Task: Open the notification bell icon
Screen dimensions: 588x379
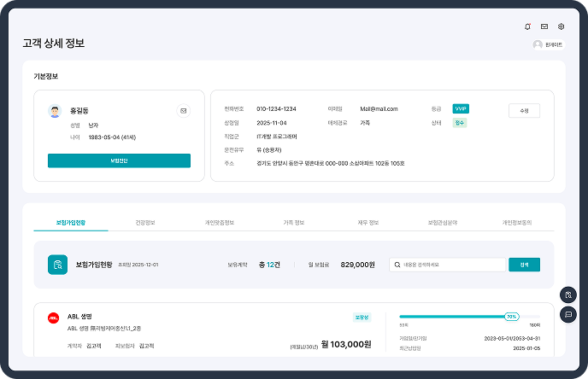Action: [x=527, y=26]
